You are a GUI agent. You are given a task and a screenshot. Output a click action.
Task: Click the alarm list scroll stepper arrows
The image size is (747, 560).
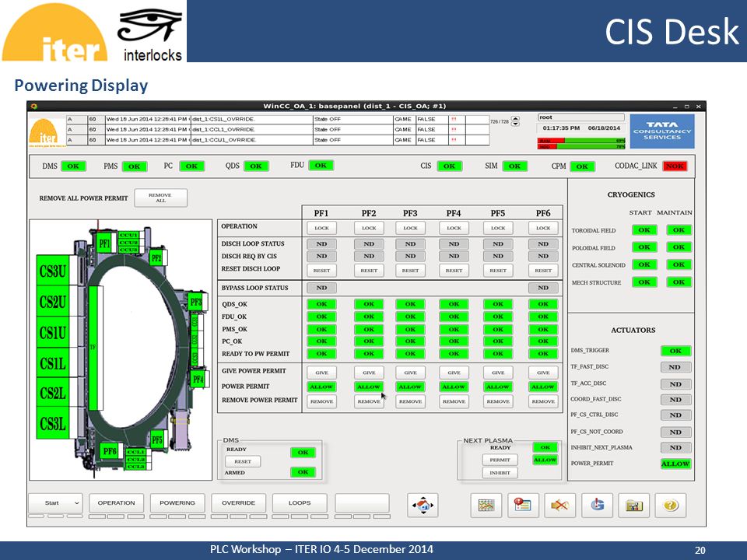click(x=515, y=121)
